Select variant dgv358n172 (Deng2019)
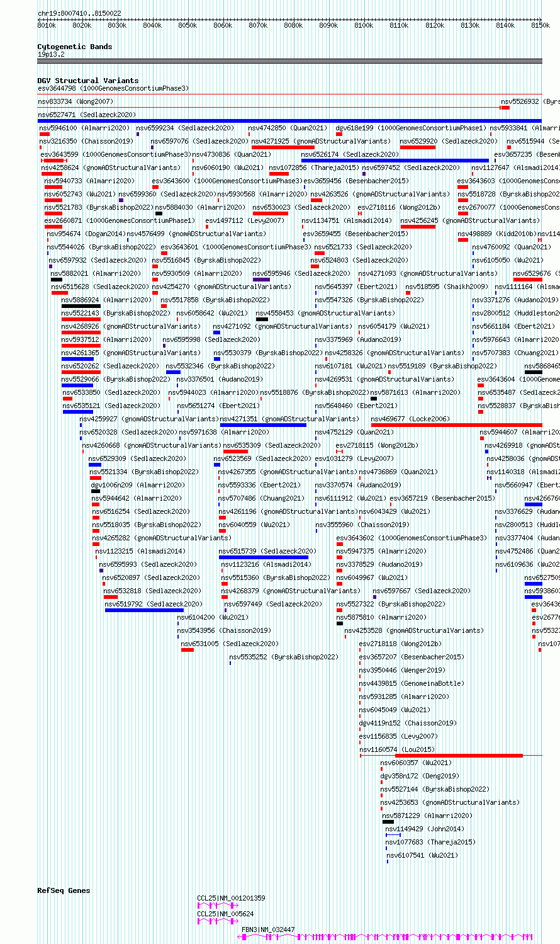 click(420, 776)
